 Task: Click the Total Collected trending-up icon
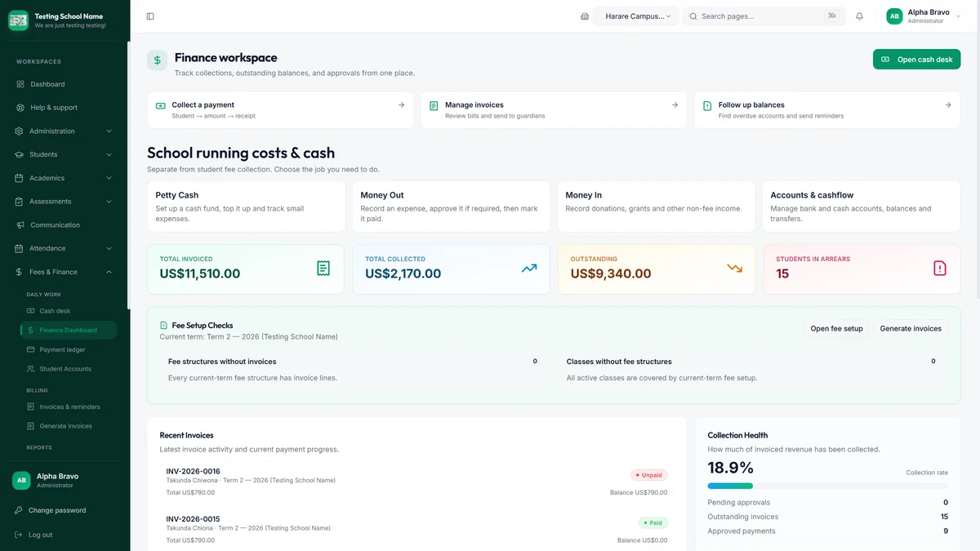tap(529, 268)
